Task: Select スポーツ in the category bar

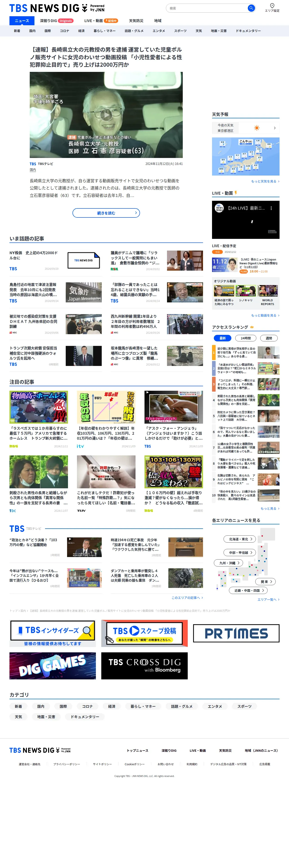Action: pos(180,31)
